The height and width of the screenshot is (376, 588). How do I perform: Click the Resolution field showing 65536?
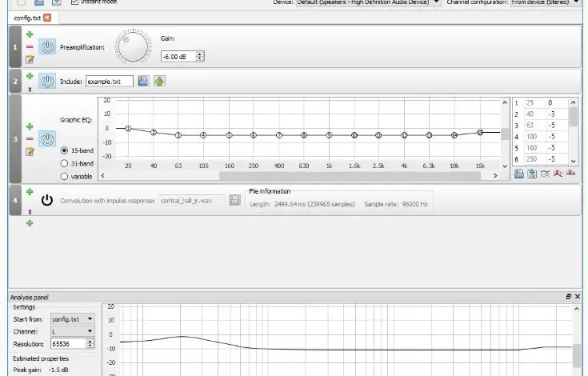click(69, 344)
